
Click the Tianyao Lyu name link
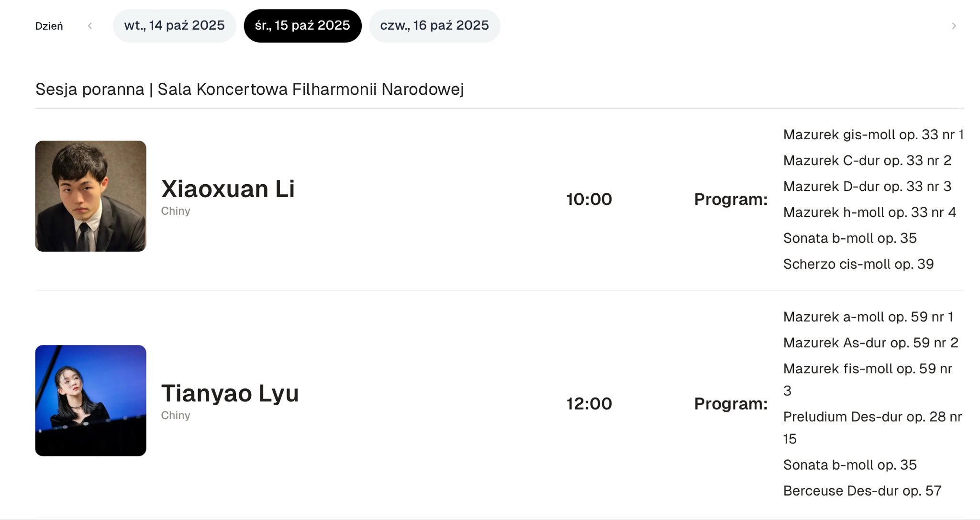coord(230,393)
